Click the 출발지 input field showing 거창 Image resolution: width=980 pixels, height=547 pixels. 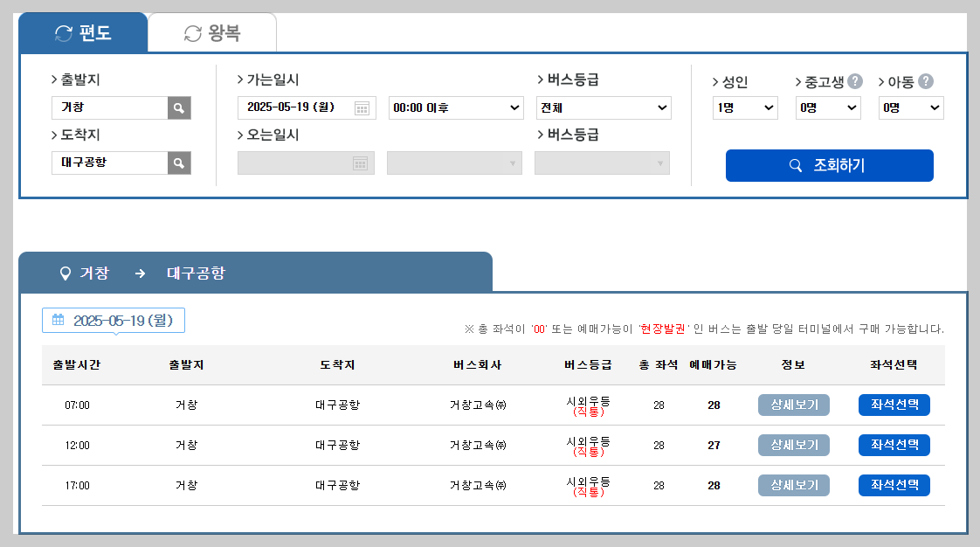[x=110, y=107]
